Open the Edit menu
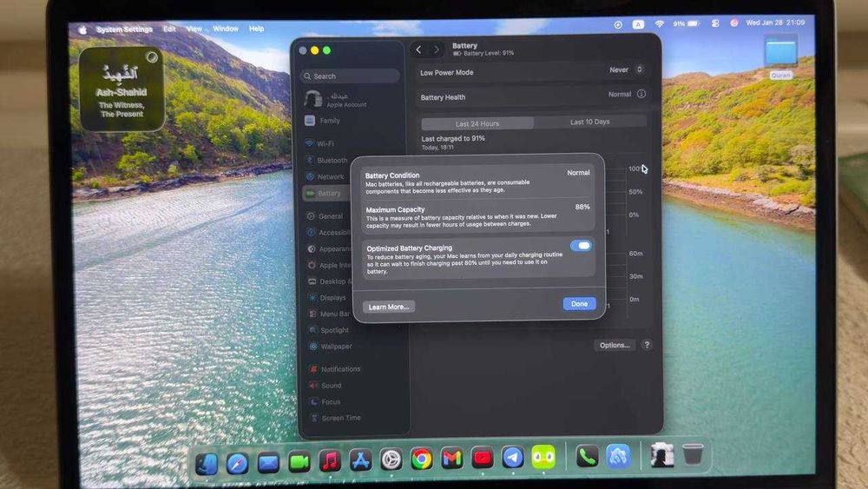 coord(169,29)
